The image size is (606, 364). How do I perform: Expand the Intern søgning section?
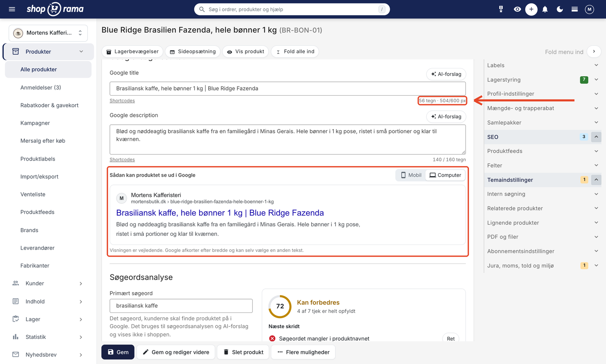click(x=543, y=194)
